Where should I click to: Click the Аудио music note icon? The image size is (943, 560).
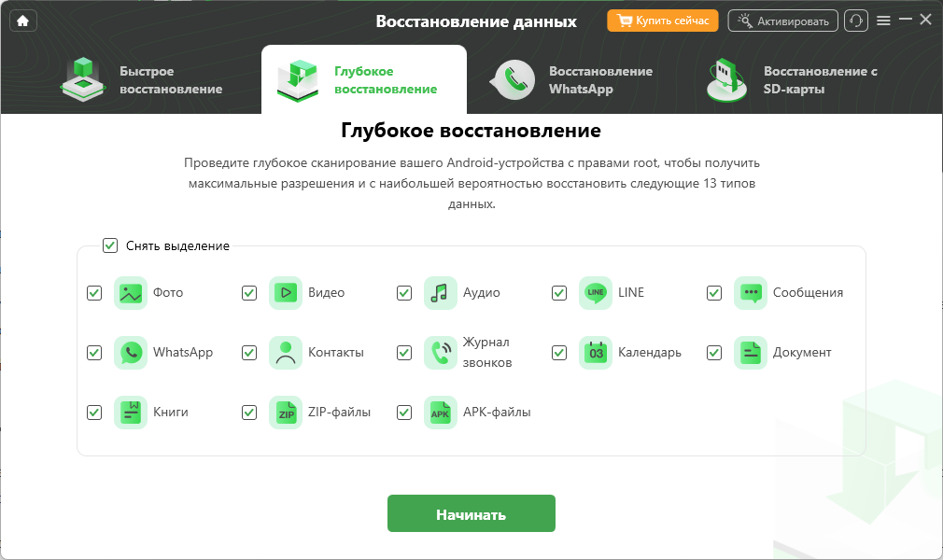tap(441, 293)
